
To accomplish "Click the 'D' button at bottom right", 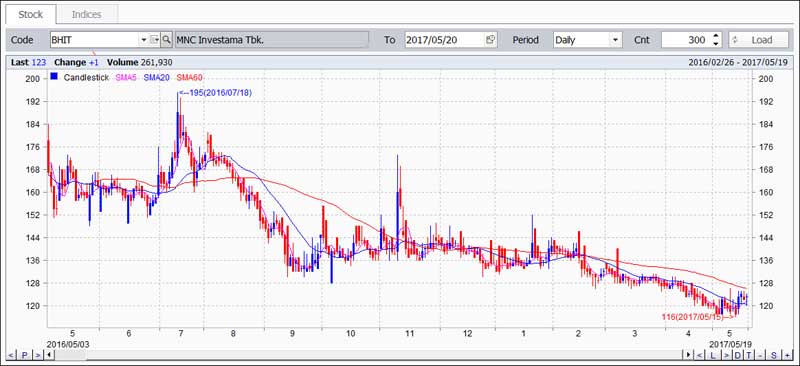I will coord(738,355).
